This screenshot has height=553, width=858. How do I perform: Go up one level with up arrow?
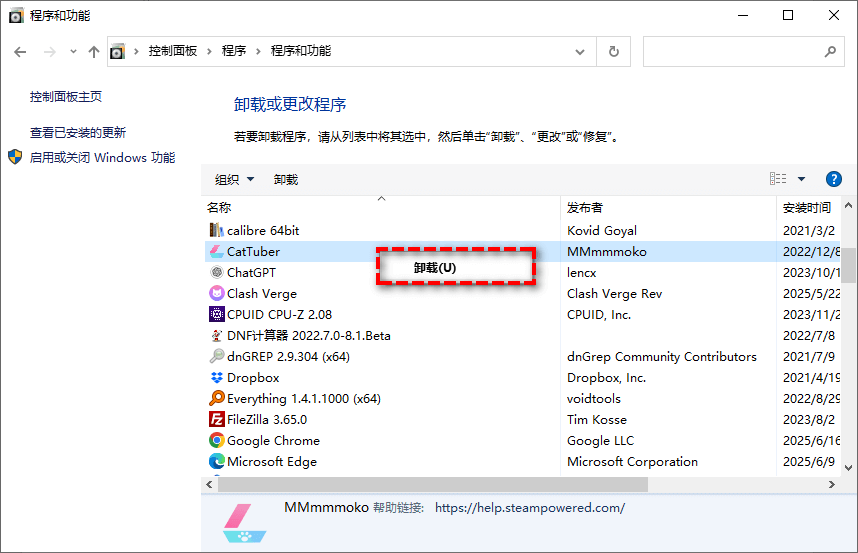point(94,52)
